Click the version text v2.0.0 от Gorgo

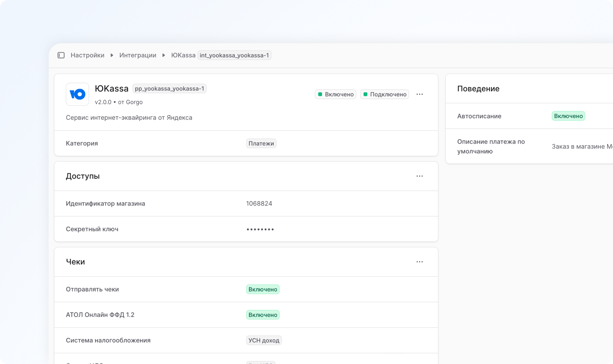click(x=119, y=102)
